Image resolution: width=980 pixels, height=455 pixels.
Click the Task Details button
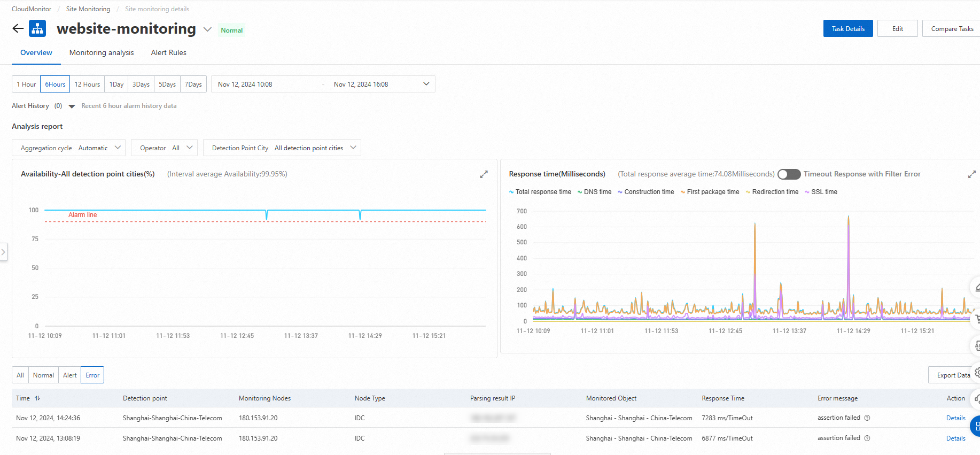(x=847, y=29)
